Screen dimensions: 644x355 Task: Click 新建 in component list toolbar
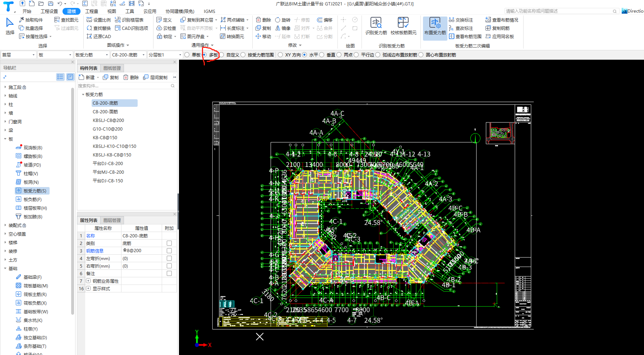[x=88, y=77]
